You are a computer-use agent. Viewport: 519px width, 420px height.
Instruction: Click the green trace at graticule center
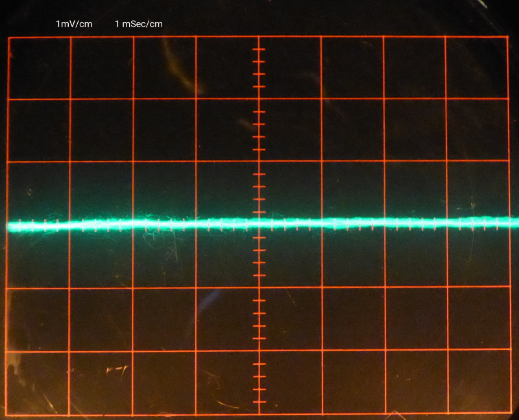coord(259,224)
